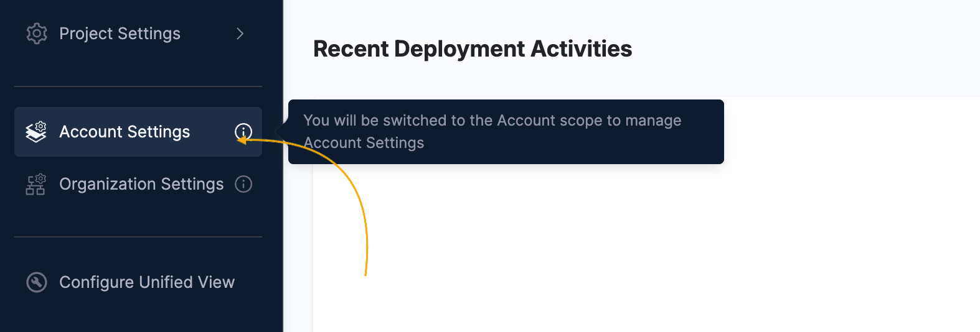980x332 pixels.
Task: Click the tooltip's pointer notch
Action: pos(282,132)
